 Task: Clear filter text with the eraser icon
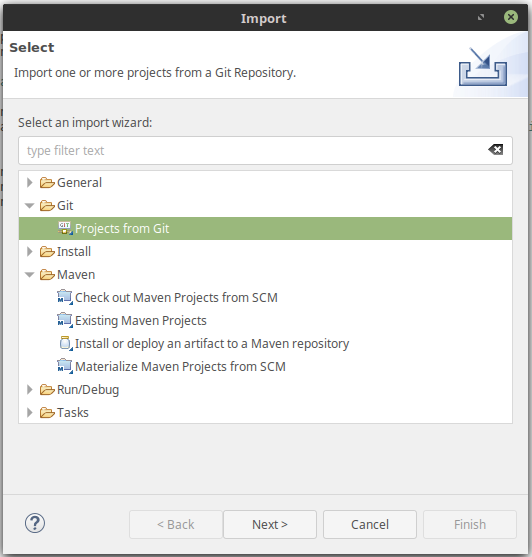(x=495, y=150)
